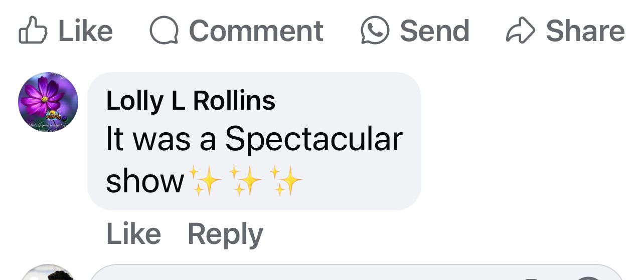Open the purple flower profile picture
This screenshot has width=644, height=280.
pos(48,102)
